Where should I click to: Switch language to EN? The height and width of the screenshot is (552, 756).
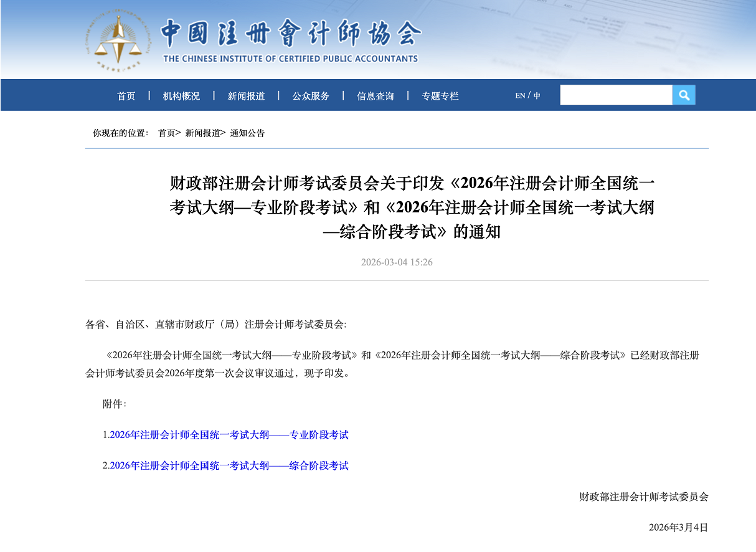pos(520,96)
